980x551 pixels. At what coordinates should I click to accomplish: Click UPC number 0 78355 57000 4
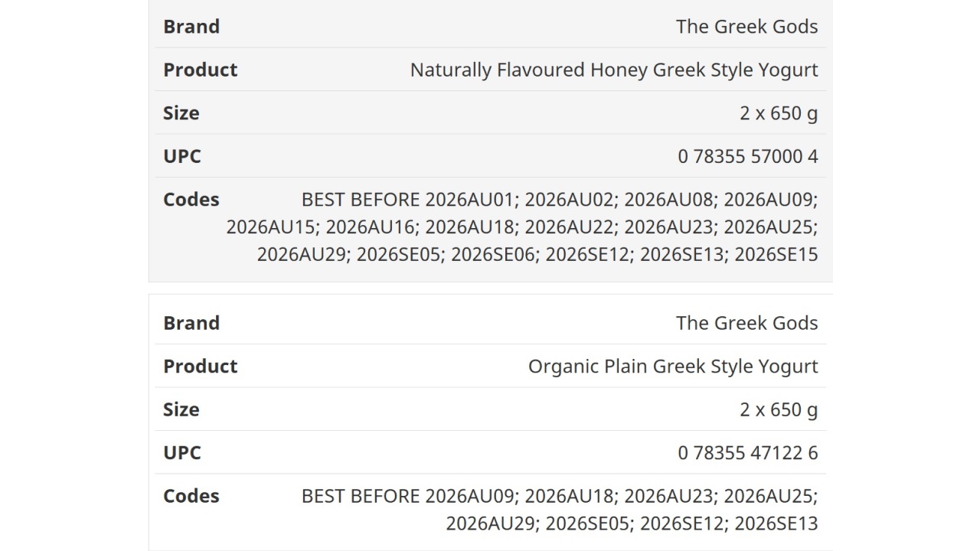click(748, 156)
